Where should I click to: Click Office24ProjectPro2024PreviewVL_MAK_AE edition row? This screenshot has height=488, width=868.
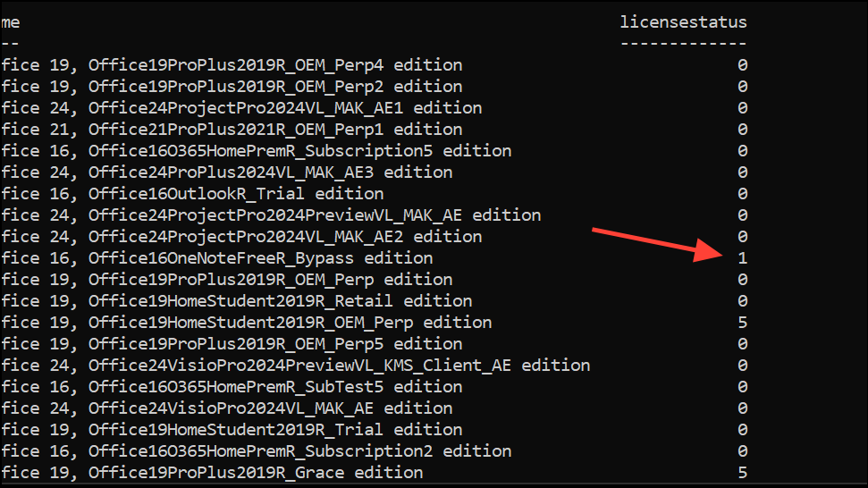click(314, 215)
